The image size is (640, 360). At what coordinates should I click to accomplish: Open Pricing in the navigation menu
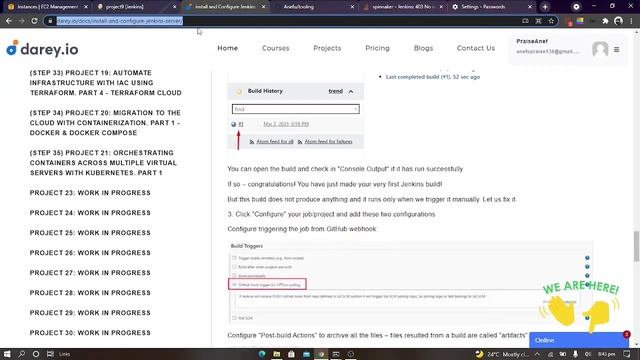click(x=377, y=48)
